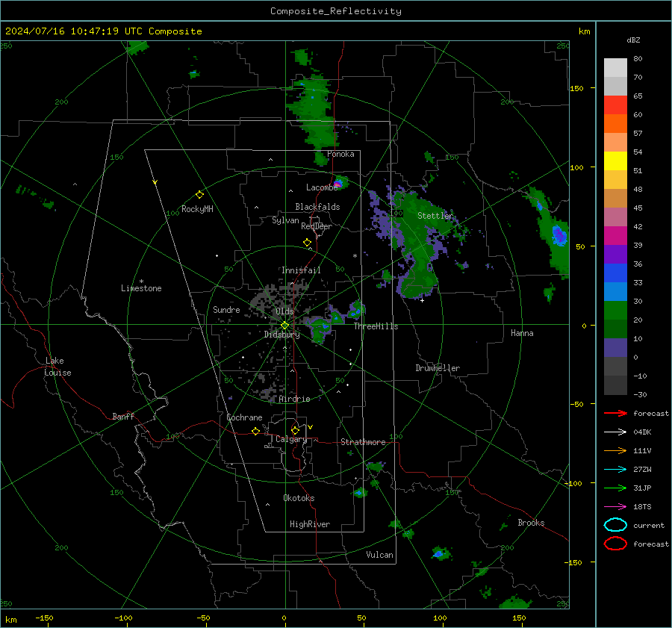Viewport: 672px width, 628px height.
Task: Click the Calgary city label
Action: tap(291, 439)
